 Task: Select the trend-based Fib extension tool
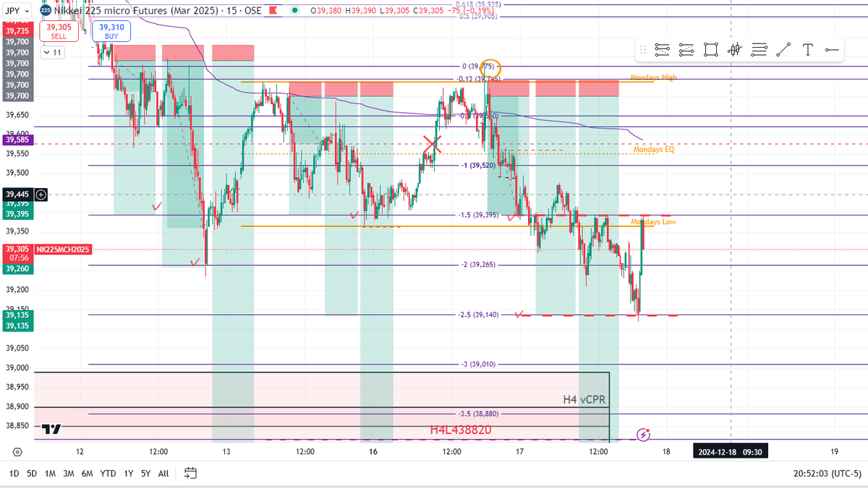686,50
